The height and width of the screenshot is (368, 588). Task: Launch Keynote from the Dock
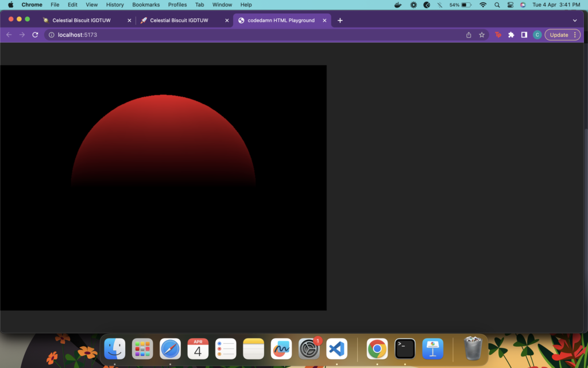click(x=433, y=349)
